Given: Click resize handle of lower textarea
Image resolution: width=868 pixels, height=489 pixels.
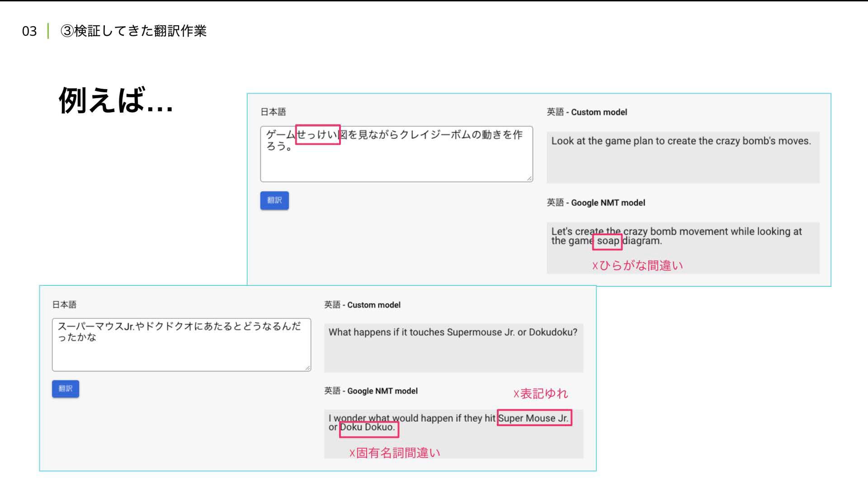Looking at the screenshot, I should coord(307,368).
